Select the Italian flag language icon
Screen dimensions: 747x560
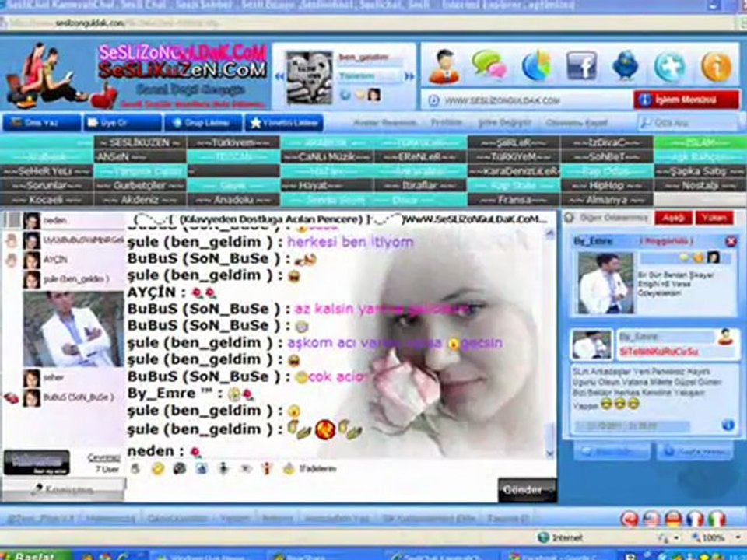click(717, 519)
